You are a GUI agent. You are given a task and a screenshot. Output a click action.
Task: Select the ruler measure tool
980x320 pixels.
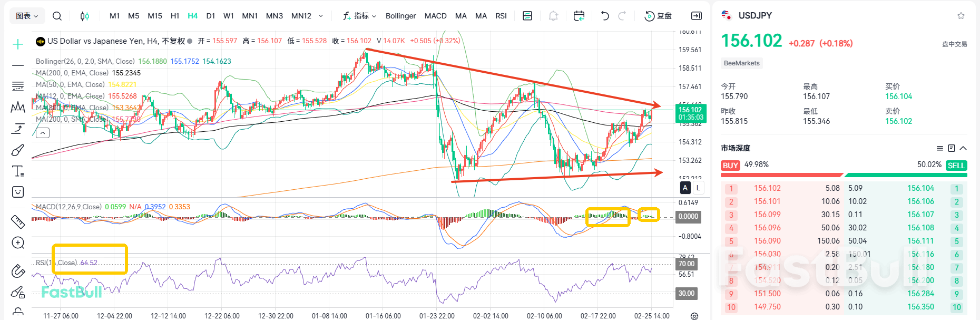[x=18, y=222]
